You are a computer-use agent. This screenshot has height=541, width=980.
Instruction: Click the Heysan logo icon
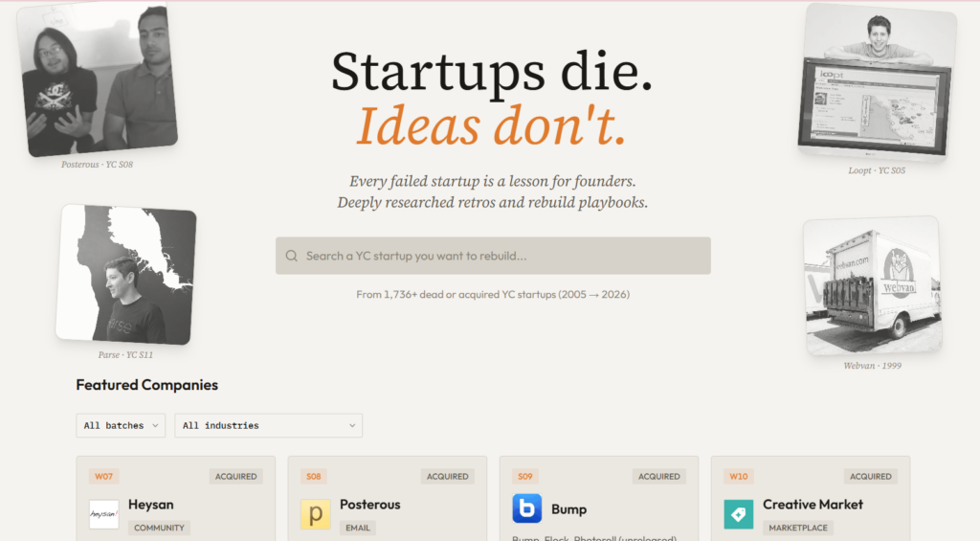103,514
